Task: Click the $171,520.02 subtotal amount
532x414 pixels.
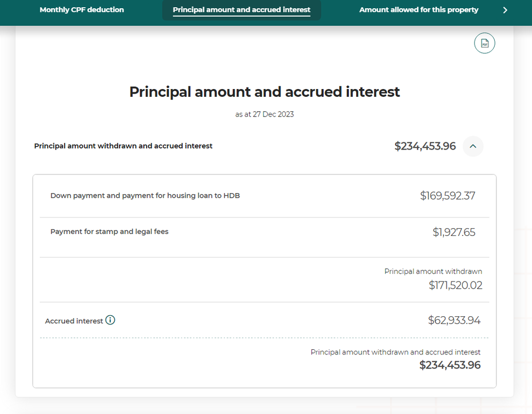Action: pyautogui.click(x=455, y=285)
